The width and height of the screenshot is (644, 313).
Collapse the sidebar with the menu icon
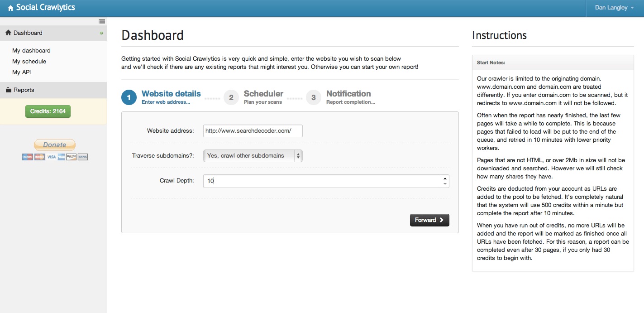pos(102,21)
